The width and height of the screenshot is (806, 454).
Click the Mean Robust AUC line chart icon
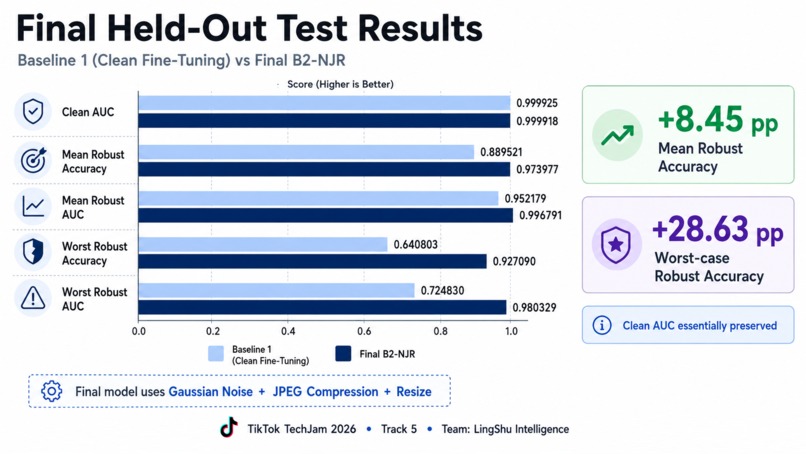point(33,206)
